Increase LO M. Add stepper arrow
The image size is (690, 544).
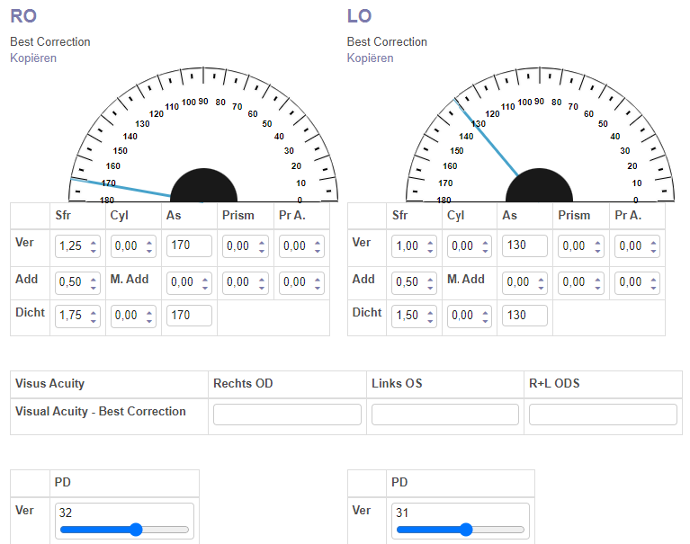[540, 278]
